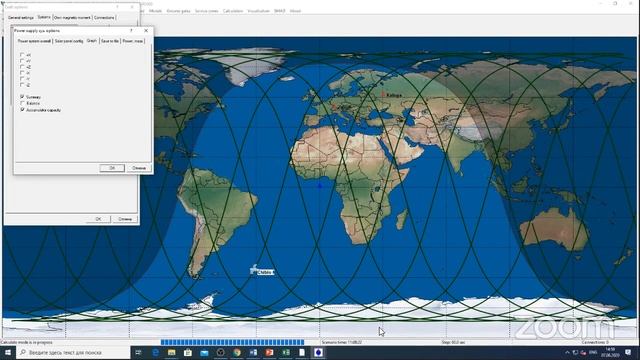640x360 pixels.
Task: Uncheck the Summary checkbox
Action: (x=22, y=97)
